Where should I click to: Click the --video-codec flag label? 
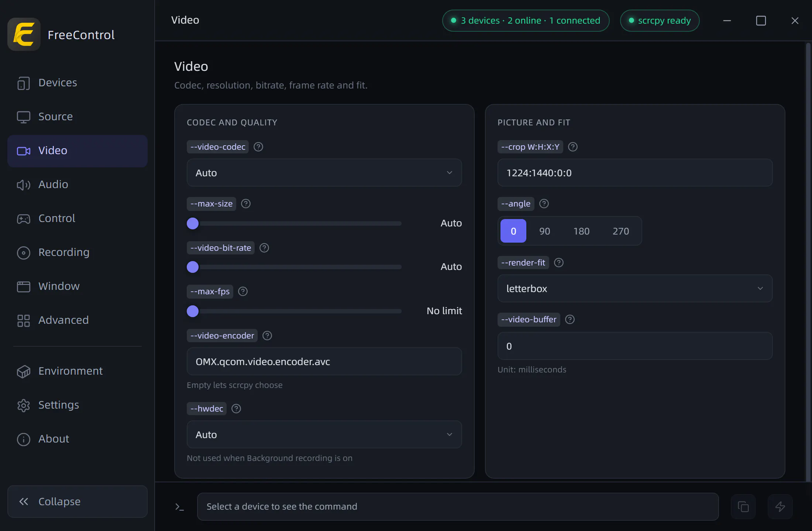(218, 147)
